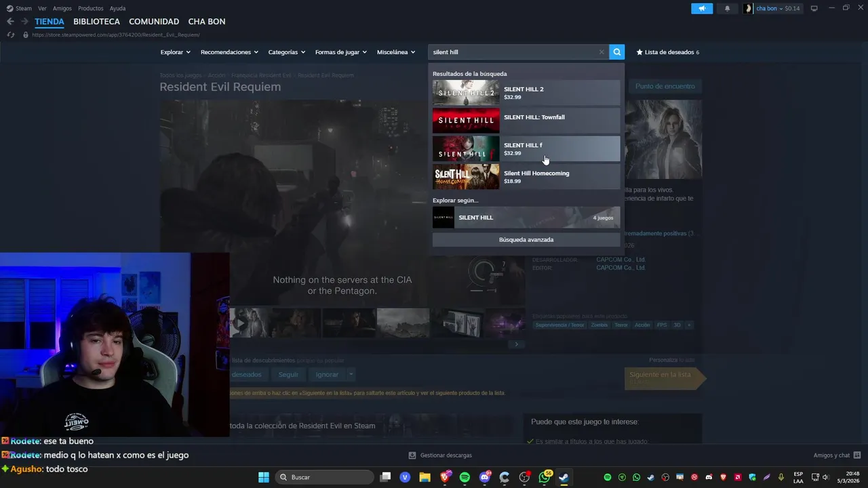Open Discord from the taskbar
868x488 pixels.
tap(485, 477)
